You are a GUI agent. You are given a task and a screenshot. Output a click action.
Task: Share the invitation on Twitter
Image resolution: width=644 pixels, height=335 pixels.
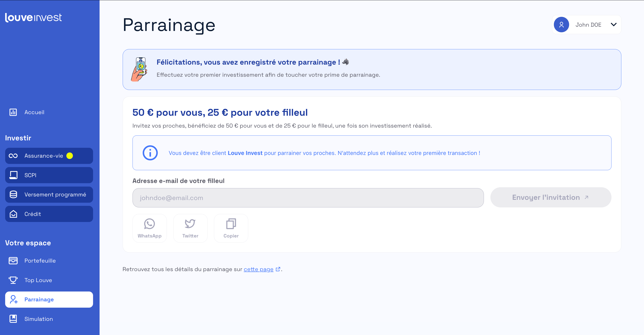[190, 228]
